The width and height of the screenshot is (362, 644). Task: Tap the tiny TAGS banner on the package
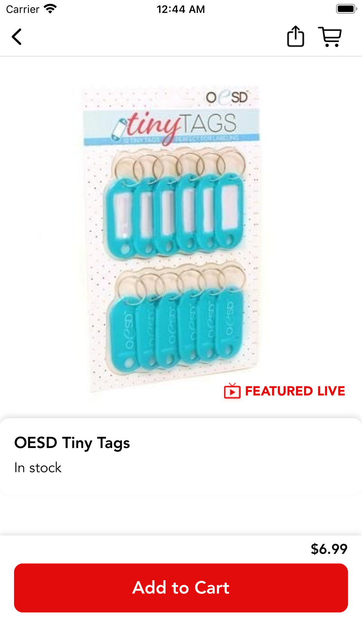pos(172,127)
